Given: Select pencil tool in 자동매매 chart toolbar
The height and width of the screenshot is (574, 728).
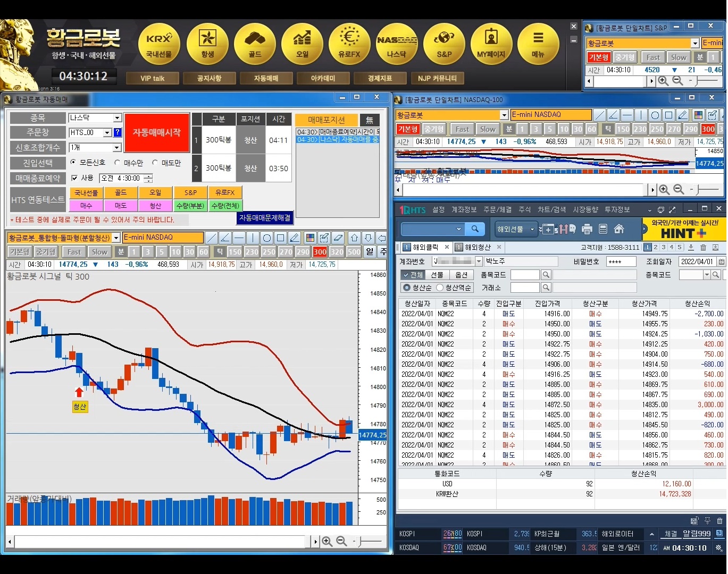Looking at the screenshot, I should [x=295, y=238].
